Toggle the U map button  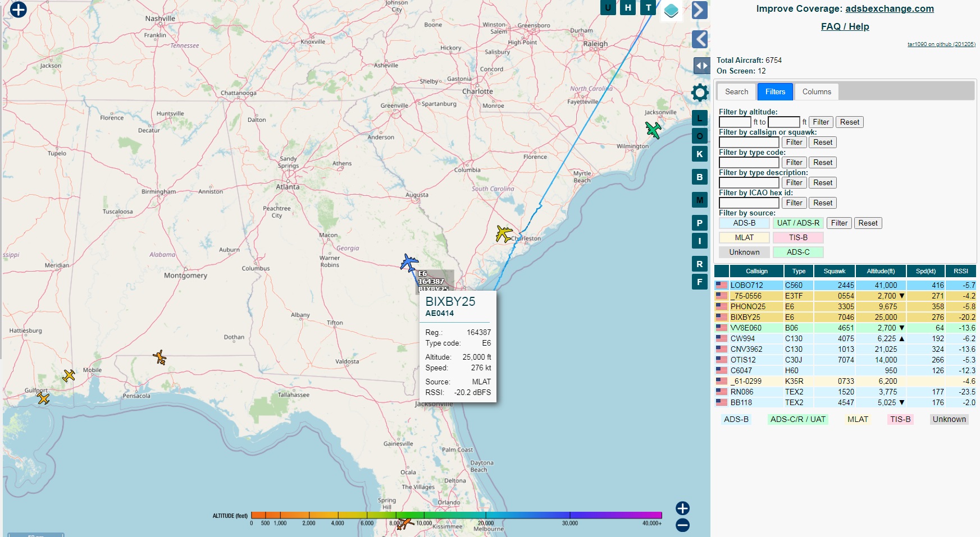pos(608,7)
